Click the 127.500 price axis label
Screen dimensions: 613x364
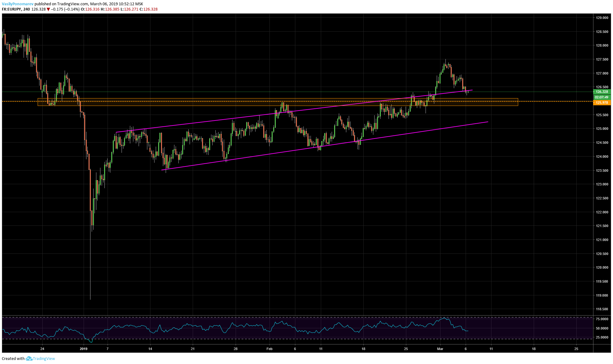602,59
